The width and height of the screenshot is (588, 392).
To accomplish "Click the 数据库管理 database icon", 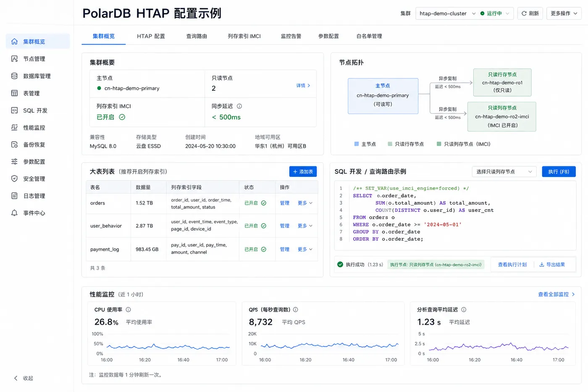I will 14,76.
